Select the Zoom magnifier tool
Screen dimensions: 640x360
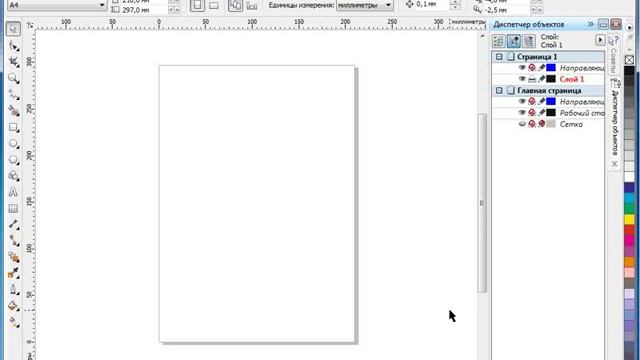pyautogui.click(x=13, y=78)
